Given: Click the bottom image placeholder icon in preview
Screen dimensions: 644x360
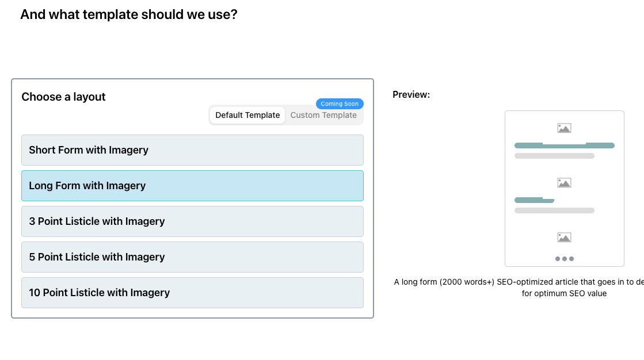Looking at the screenshot, I should pos(564,238).
